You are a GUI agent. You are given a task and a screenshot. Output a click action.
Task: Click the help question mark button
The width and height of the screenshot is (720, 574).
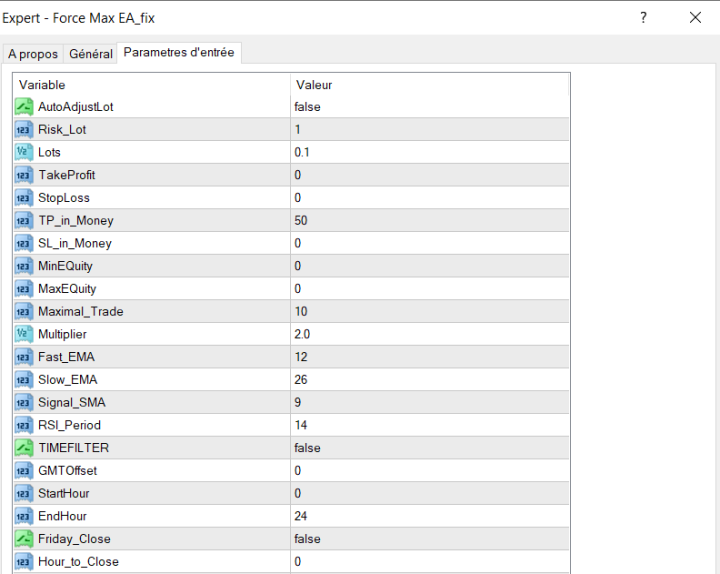643,18
